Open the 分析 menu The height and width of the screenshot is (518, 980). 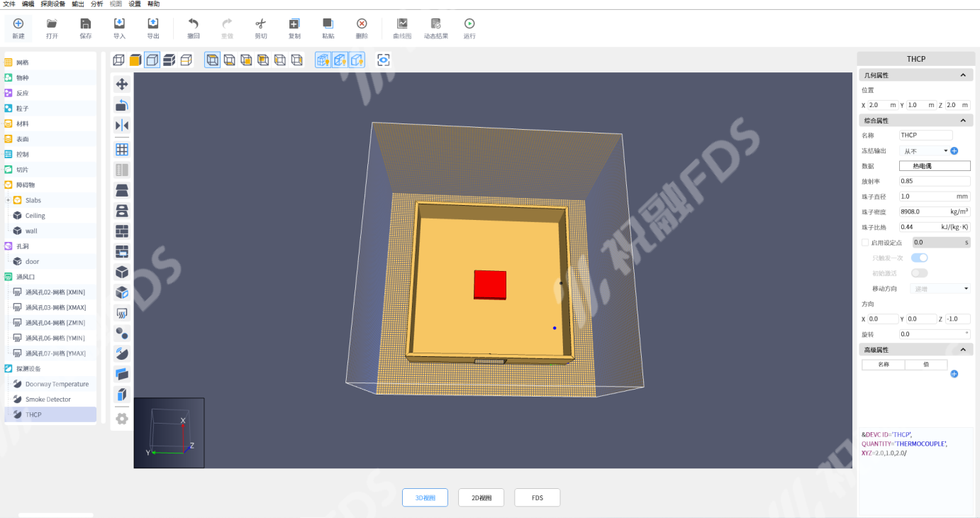point(96,4)
